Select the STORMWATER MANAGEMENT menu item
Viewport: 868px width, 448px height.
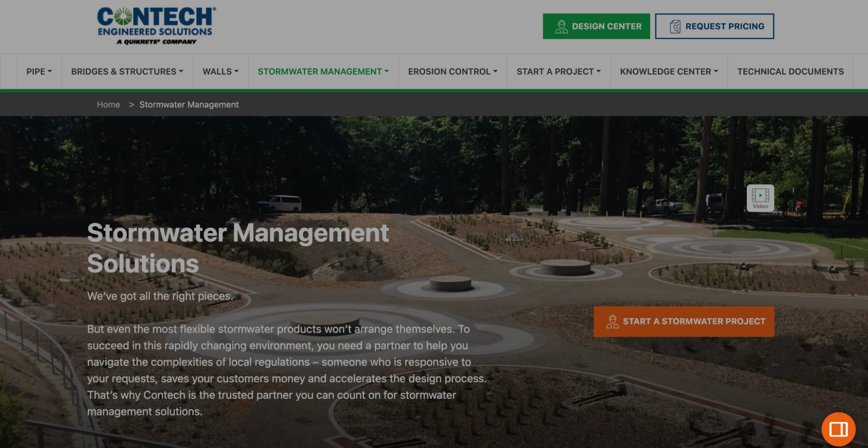point(323,71)
